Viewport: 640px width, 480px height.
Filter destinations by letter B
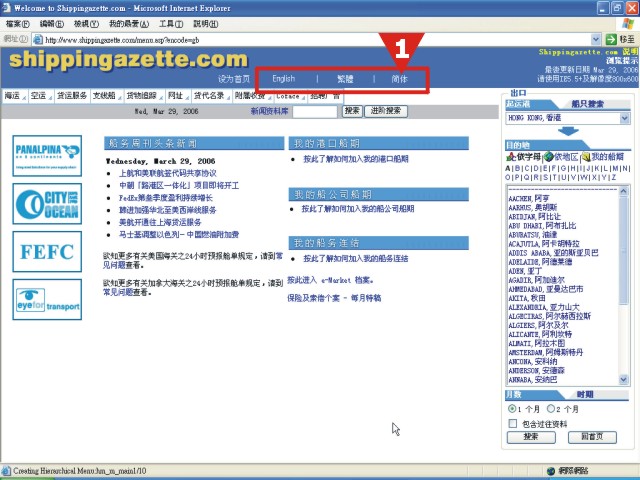(x=517, y=168)
